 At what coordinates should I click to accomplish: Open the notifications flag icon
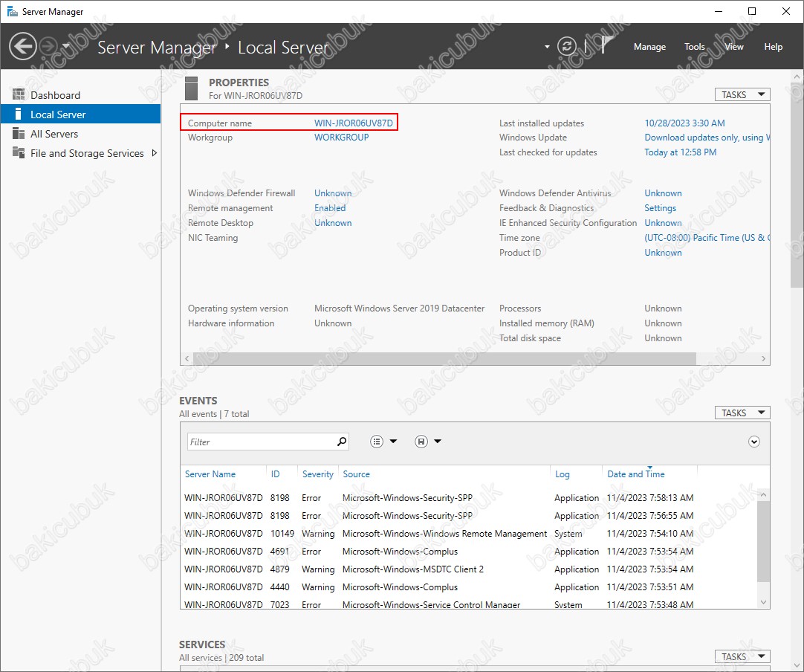click(606, 45)
